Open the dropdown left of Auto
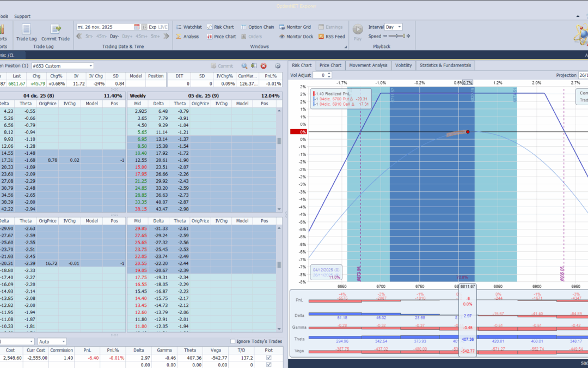 pos(31,341)
